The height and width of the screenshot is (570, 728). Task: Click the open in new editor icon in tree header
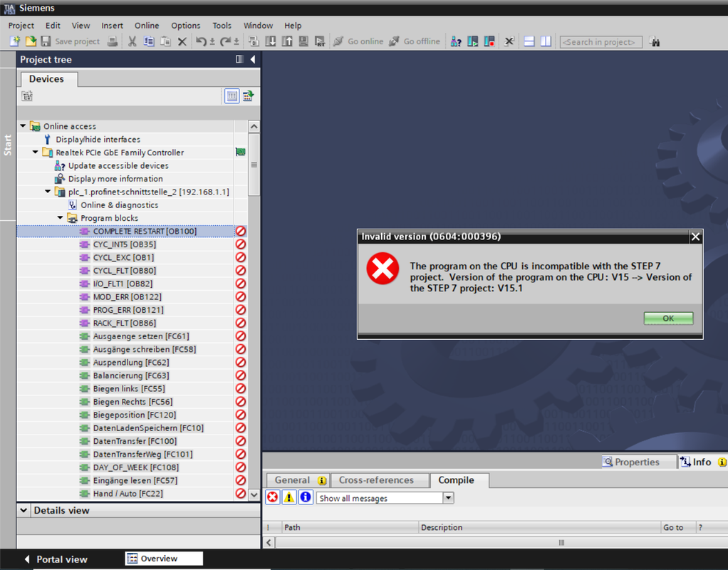(x=249, y=96)
